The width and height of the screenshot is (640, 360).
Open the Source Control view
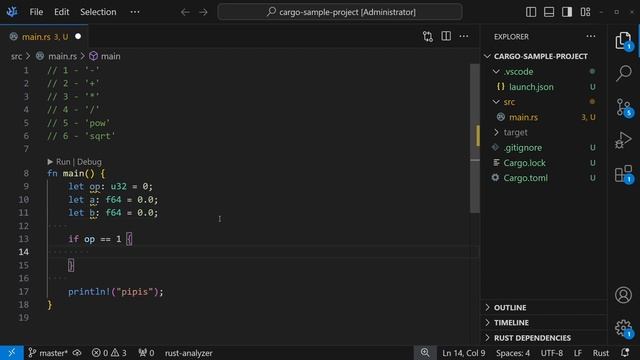pyautogui.click(x=623, y=107)
